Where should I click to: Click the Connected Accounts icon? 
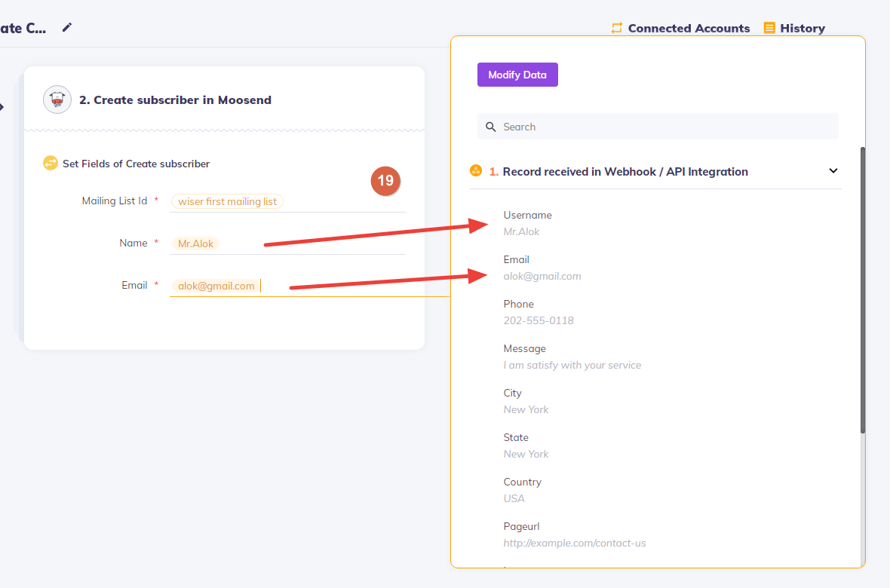point(616,28)
